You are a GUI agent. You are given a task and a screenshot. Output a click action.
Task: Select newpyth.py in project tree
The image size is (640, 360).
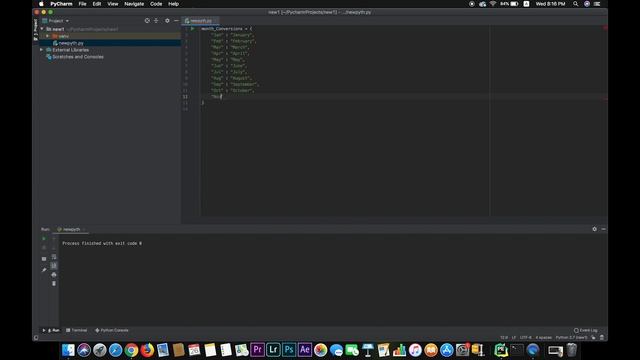(71, 43)
